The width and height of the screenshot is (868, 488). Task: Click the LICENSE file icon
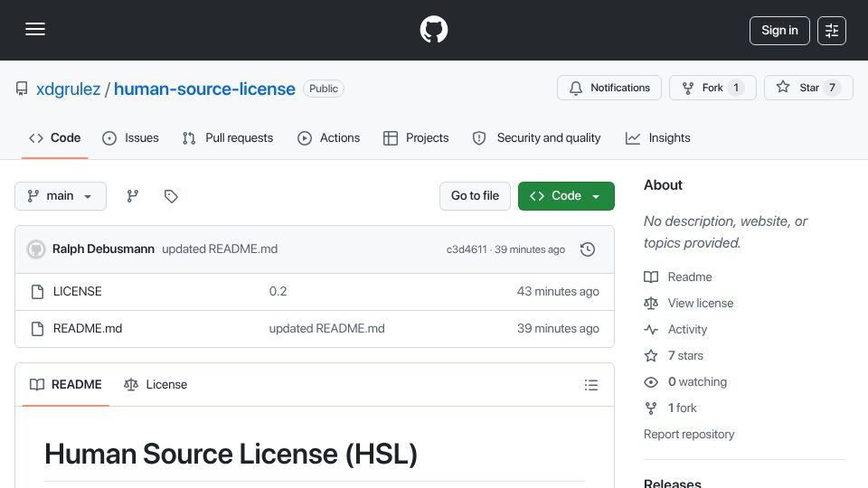(x=37, y=292)
